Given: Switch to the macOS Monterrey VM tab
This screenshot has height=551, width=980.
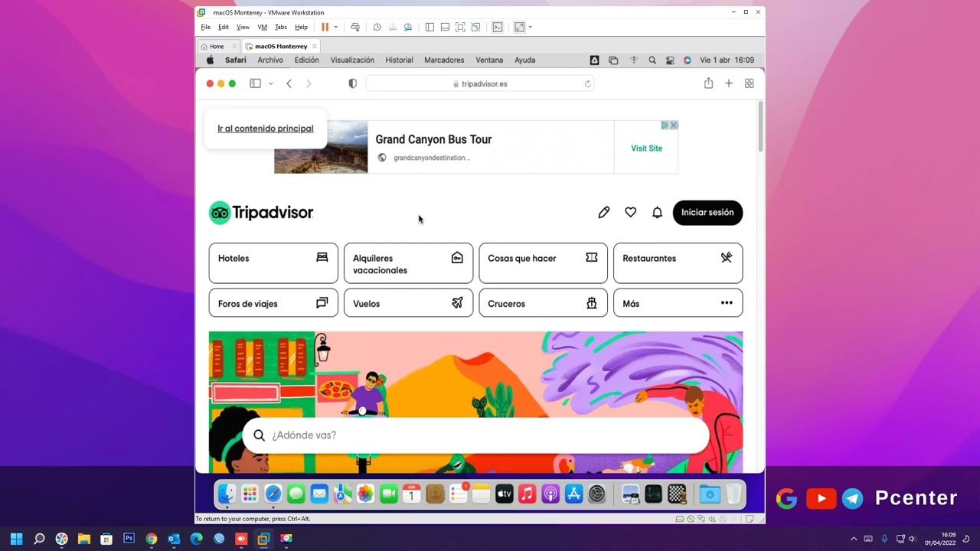Looking at the screenshot, I should pyautogui.click(x=279, y=45).
